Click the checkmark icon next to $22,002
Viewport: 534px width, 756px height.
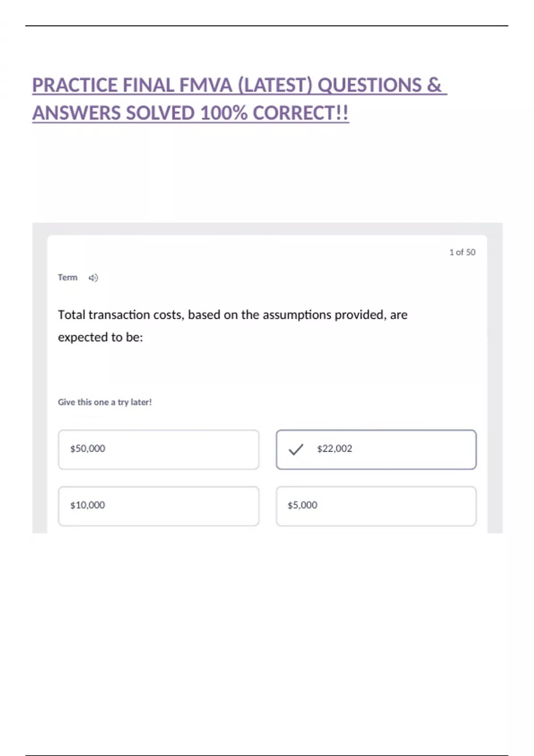click(x=295, y=449)
